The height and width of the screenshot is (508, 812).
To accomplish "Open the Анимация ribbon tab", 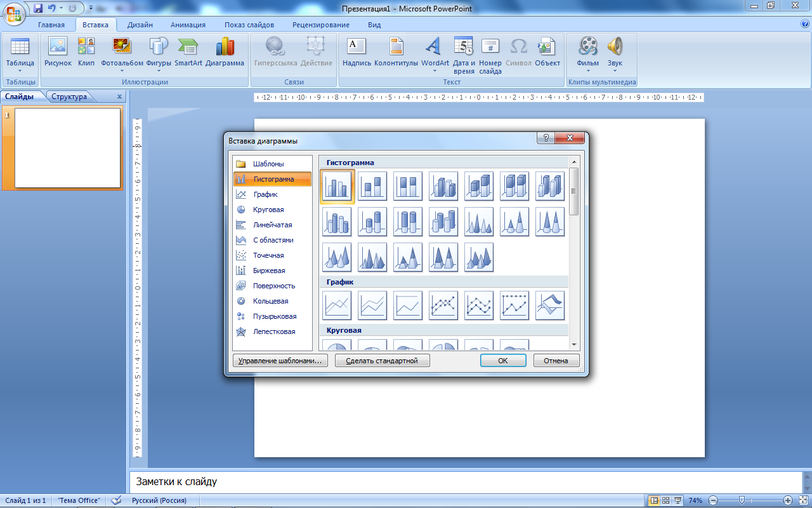I will tap(188, 25).
